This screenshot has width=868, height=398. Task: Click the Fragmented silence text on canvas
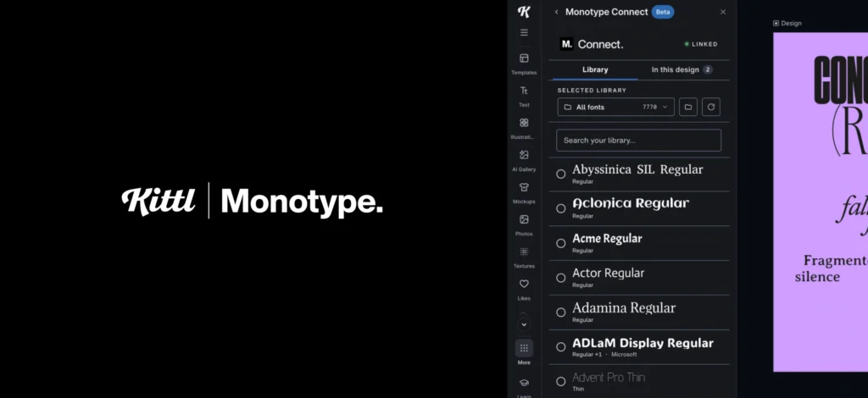[831, 268]
